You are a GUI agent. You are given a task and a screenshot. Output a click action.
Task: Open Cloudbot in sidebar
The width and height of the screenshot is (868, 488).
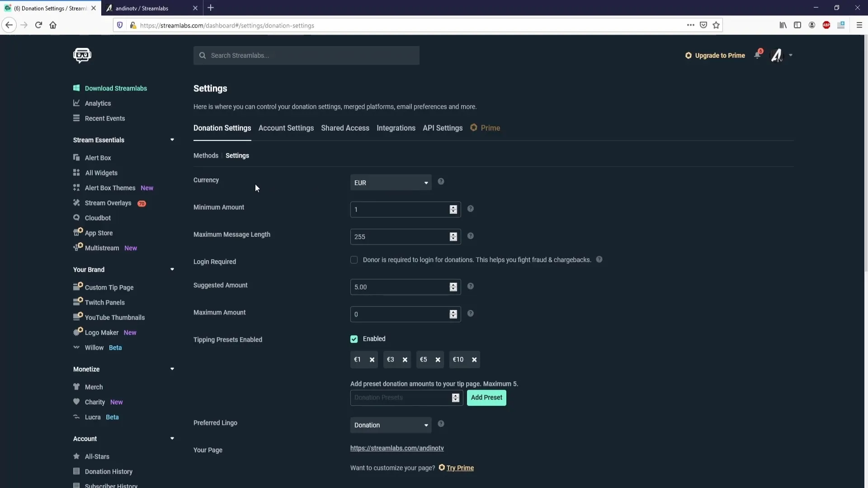pyautogui.click(x=98, y=218)
